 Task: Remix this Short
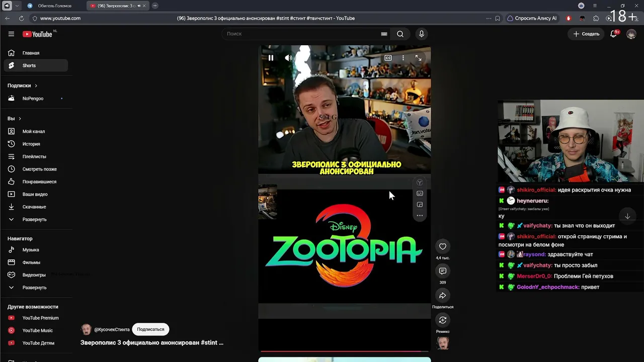coord(443,320)
